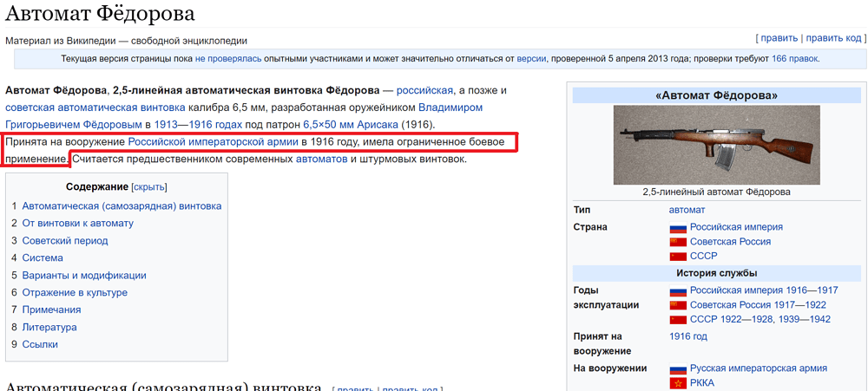Jump to section 'От винтовки к автомату'
The height and width of the screenshot is (391, 868).
click(77, 223)
